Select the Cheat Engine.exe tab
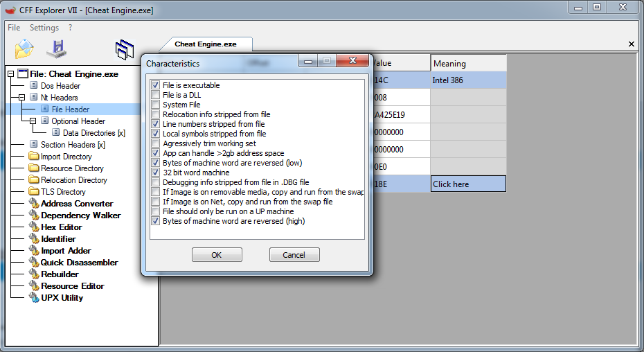 [x=206, y=44]
